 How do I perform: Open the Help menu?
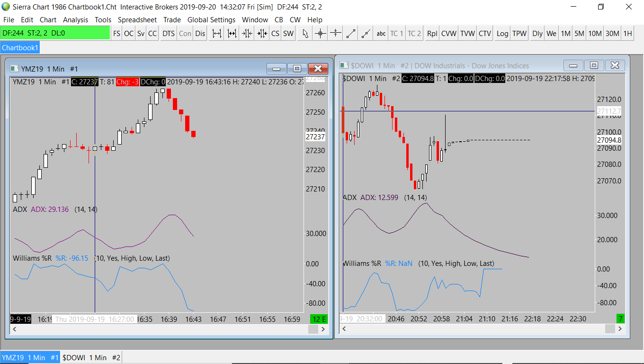(315, 20)
